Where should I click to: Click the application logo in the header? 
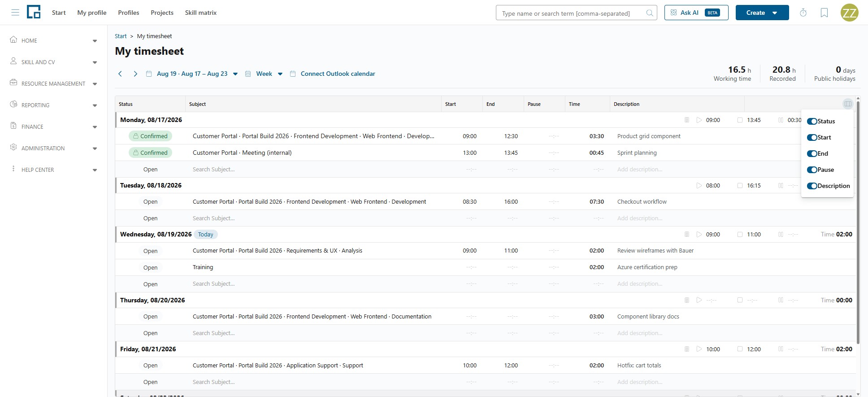34,12
